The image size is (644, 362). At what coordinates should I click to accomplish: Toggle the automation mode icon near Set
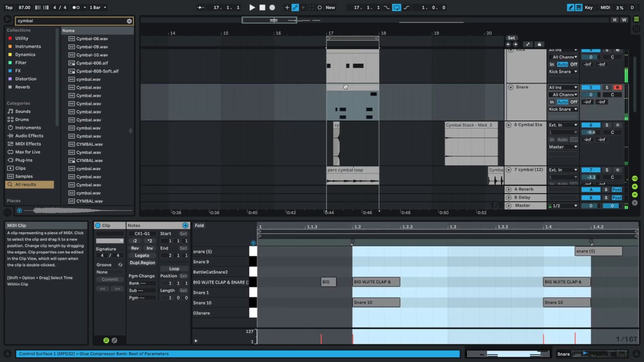click(x=527, y=44)
